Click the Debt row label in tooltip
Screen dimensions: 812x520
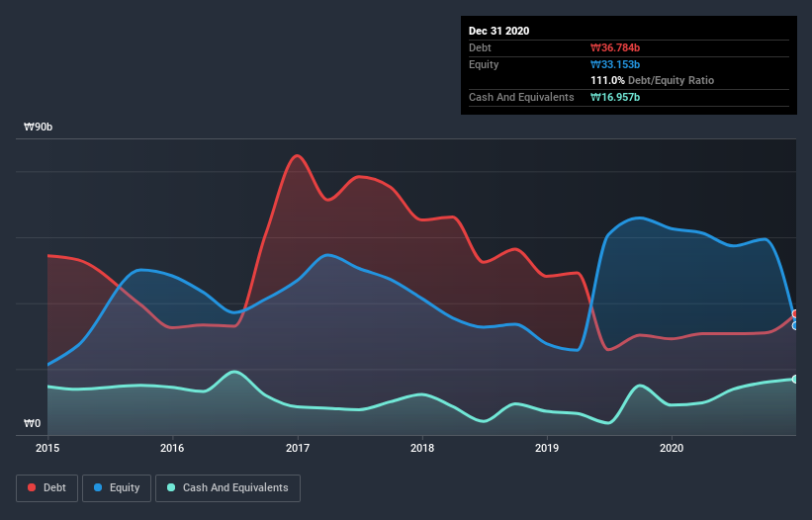click(480, 48)
